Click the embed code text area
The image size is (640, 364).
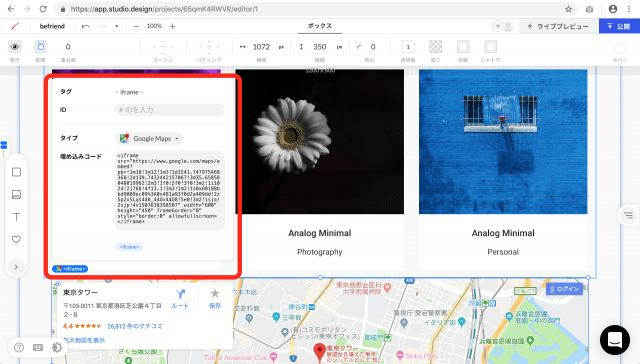(170, 191)
